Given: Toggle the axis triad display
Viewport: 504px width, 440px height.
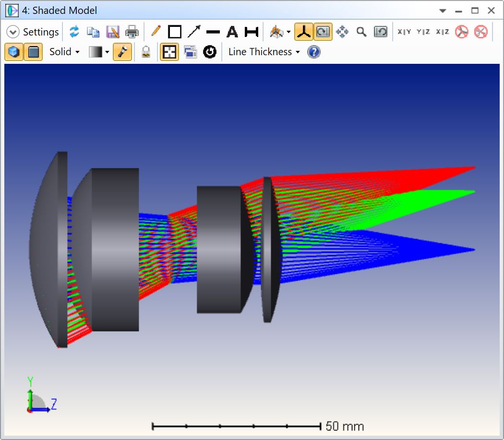Looking at the screenshot, I should (x=303, y=32).
